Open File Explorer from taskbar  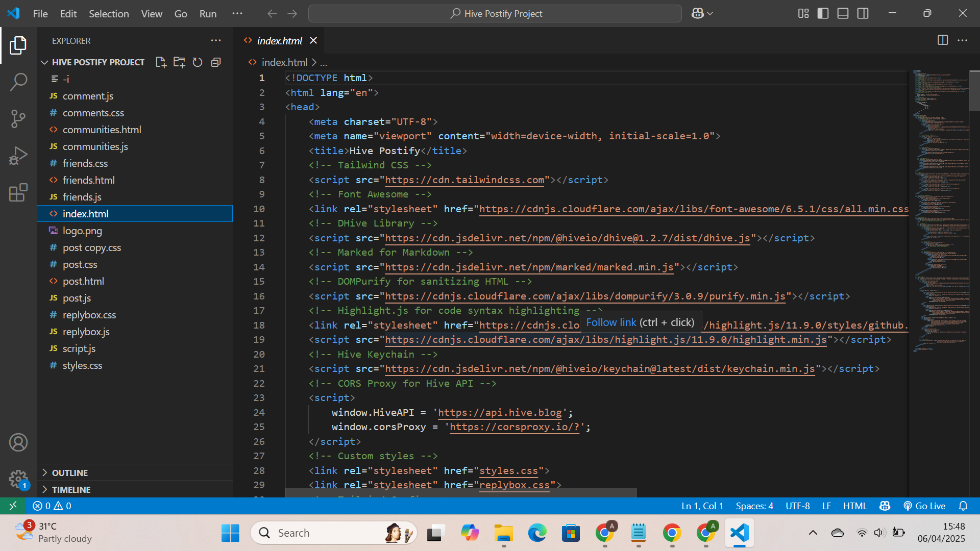(503, 533)
